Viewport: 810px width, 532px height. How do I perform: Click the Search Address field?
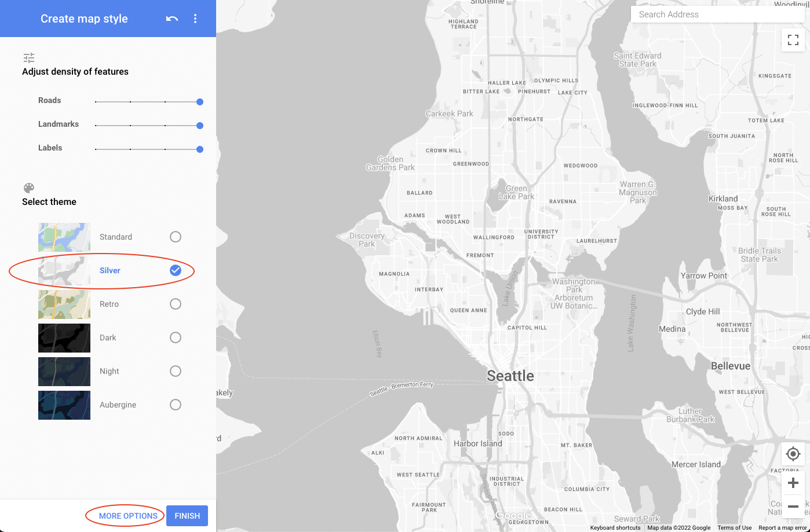717,14
